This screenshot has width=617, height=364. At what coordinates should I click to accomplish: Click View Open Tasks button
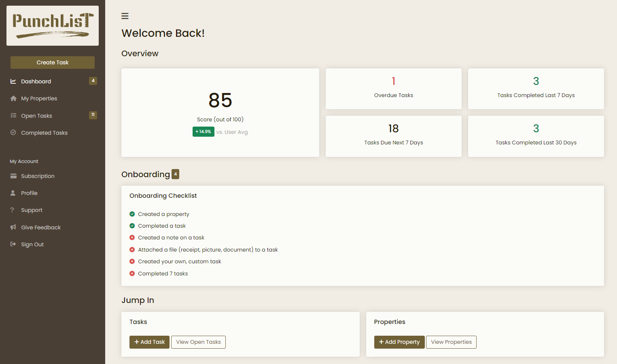coord(198,342)
